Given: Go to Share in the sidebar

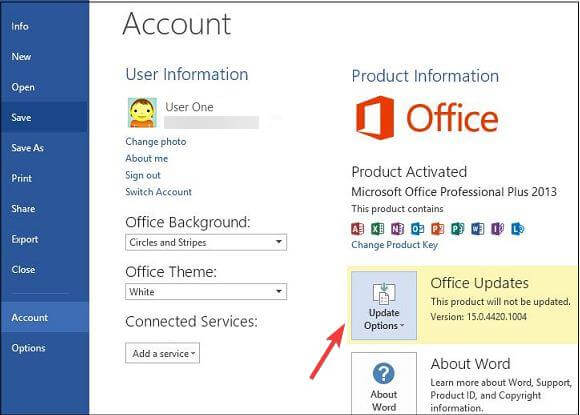Looking at the screenshot, I should [44, 209].
